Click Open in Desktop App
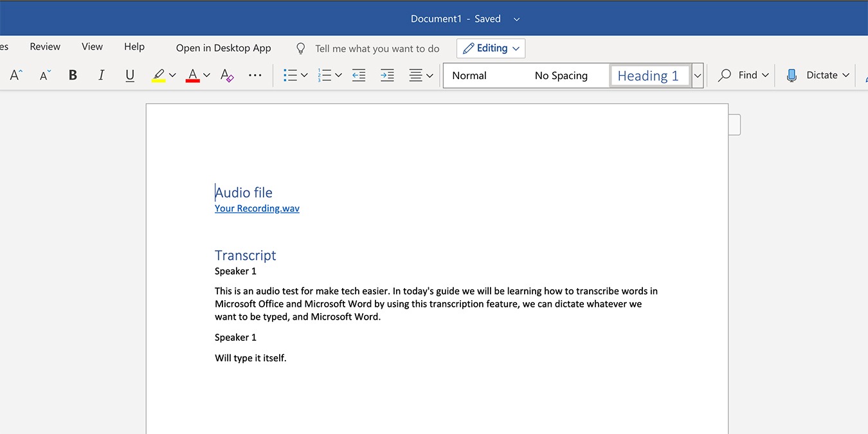The height and width of the screenshot is (434, 868). click(x=223, y=48)
